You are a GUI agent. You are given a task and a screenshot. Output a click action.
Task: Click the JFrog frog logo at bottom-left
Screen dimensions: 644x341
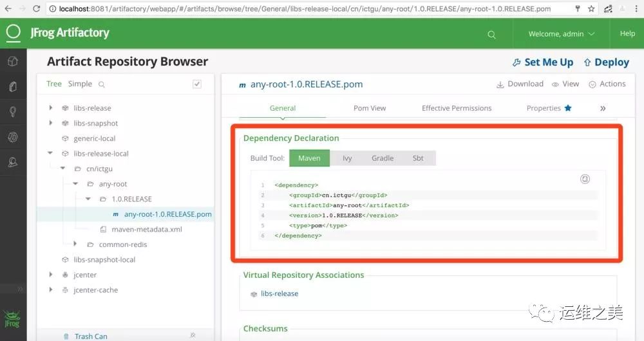pyautogui.click(x=12, y=320)
